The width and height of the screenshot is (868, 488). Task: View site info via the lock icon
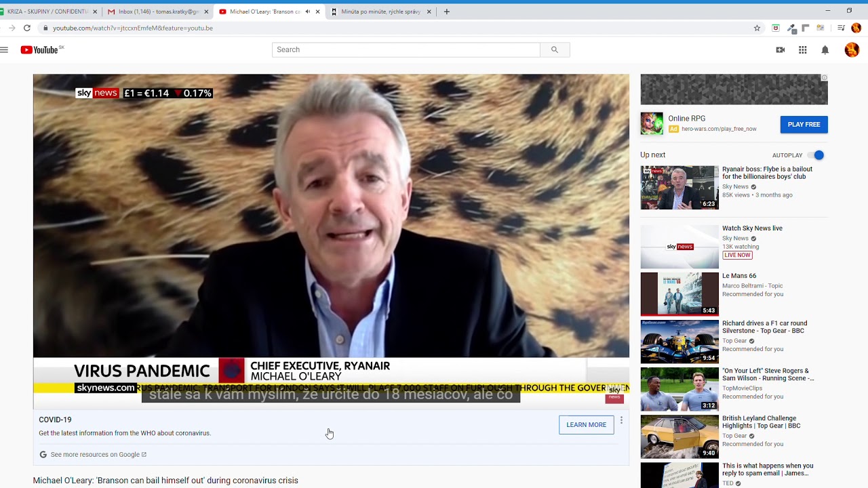point(45,28)
